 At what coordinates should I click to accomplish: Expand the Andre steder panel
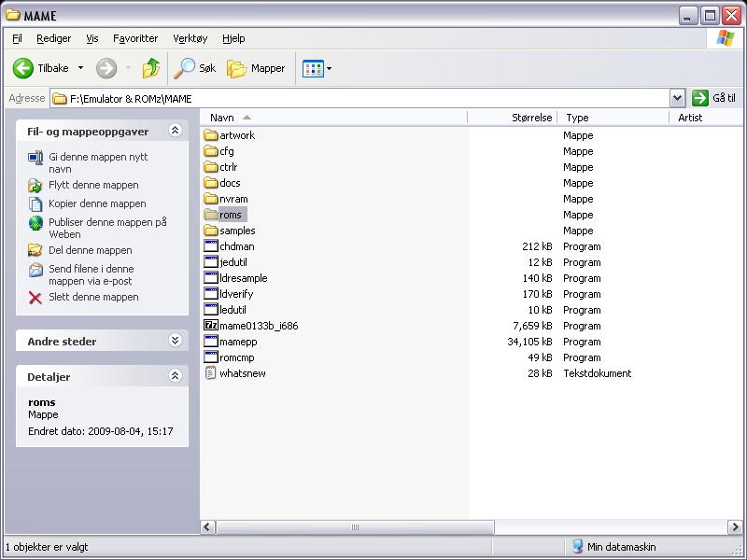coord(175,341)
